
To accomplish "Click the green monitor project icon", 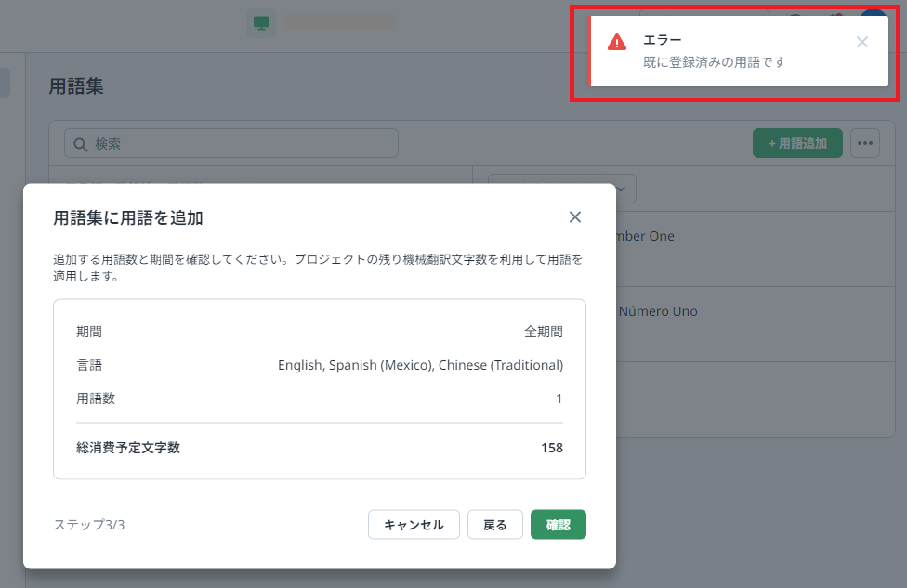I will coord(261,22).
